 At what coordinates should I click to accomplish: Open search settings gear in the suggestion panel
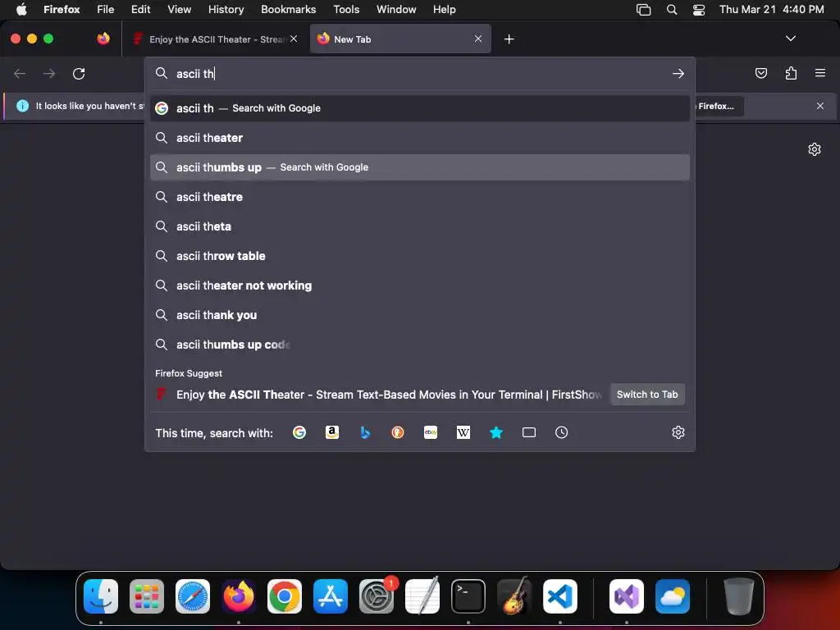point(678,432)
